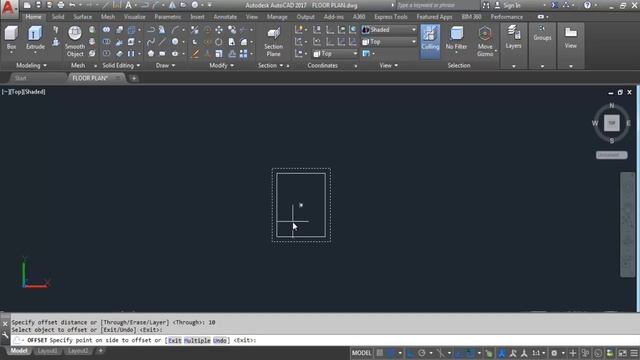Viewport: 640px width, 360px height.
Task: Toggle the blue annotation visibility icon in status bar
Action: tap(502, 353)
